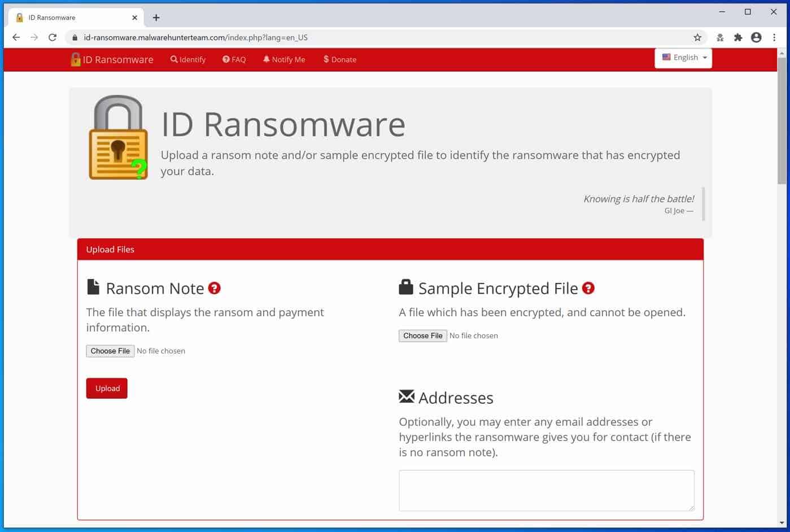
Task: Open the browser extensions puzzle icon
Action: 737,37
